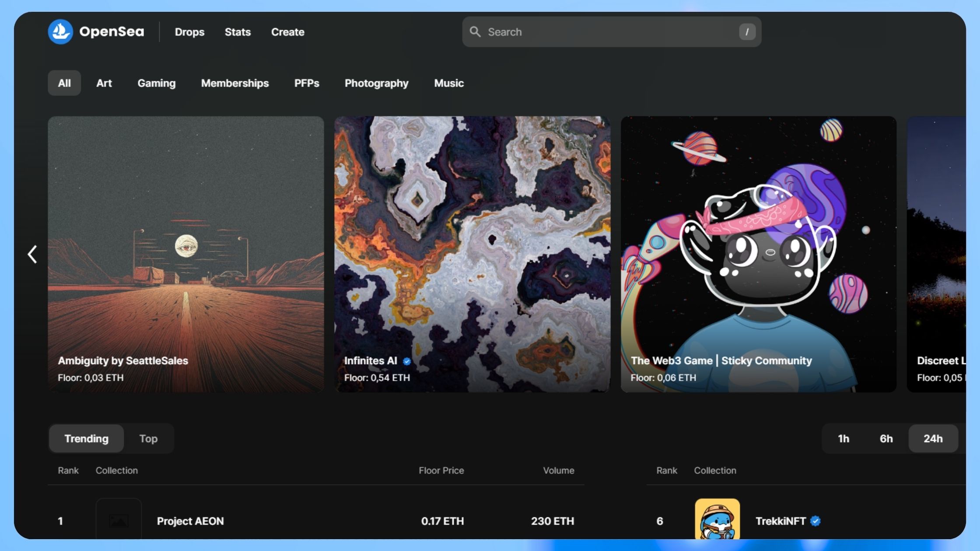The image size is (980, 551).
Task: Click the right table's Collection column header
Action: tap(715, 471)
